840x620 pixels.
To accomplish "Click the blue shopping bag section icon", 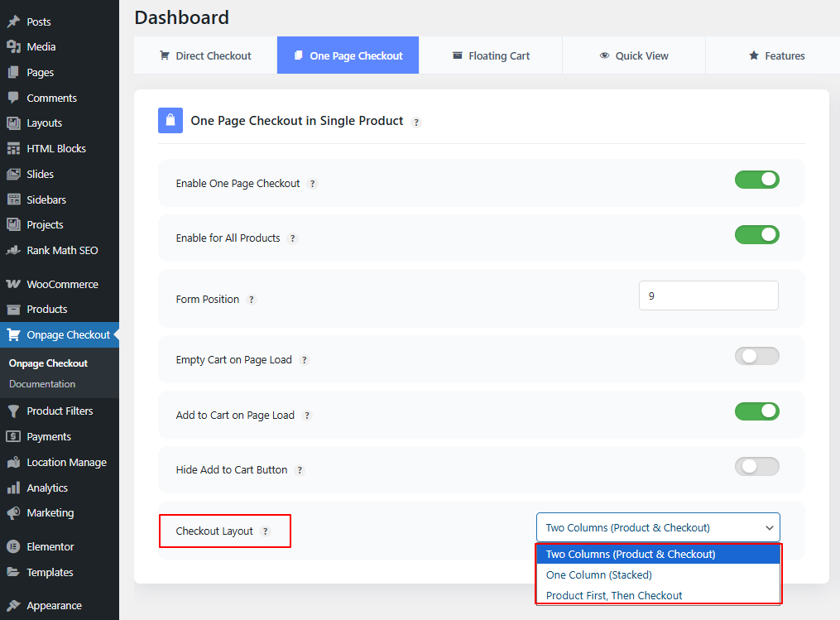I will [x=170, y=121].
